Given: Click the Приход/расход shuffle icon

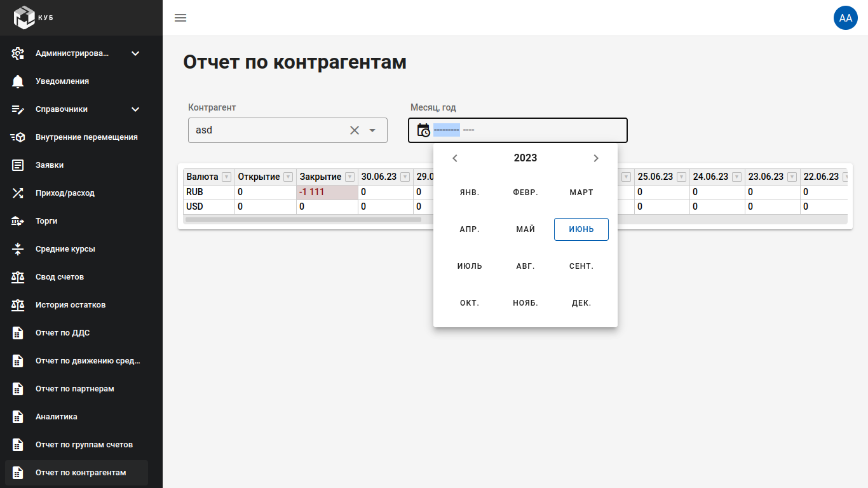Looking at the screenshot, I should (x=18, y=193).
